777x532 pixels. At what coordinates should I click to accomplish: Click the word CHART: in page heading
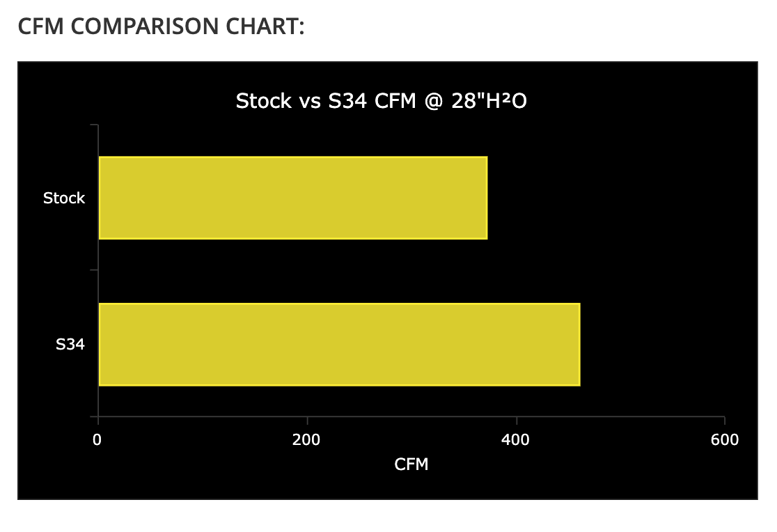click(267, 28)
